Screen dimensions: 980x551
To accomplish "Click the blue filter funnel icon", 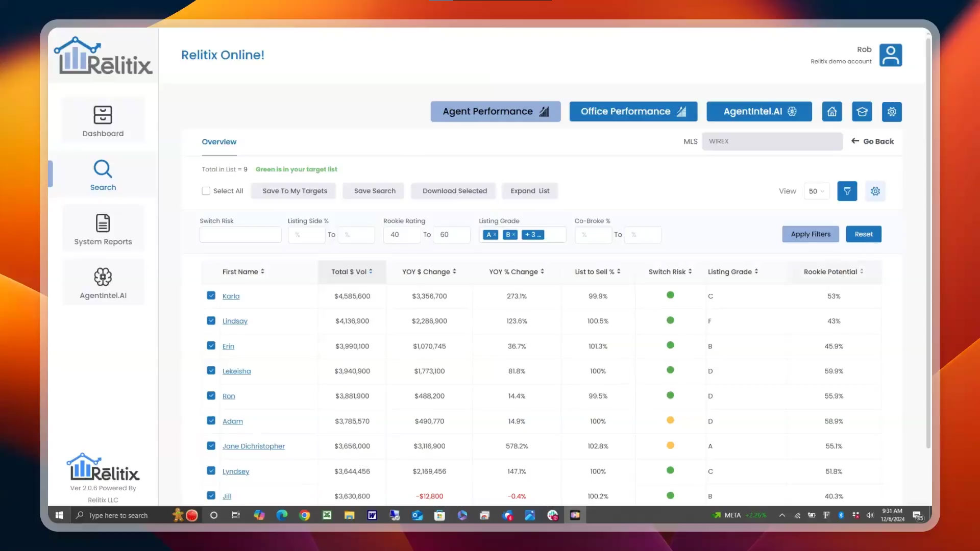I will pos(847,191).
